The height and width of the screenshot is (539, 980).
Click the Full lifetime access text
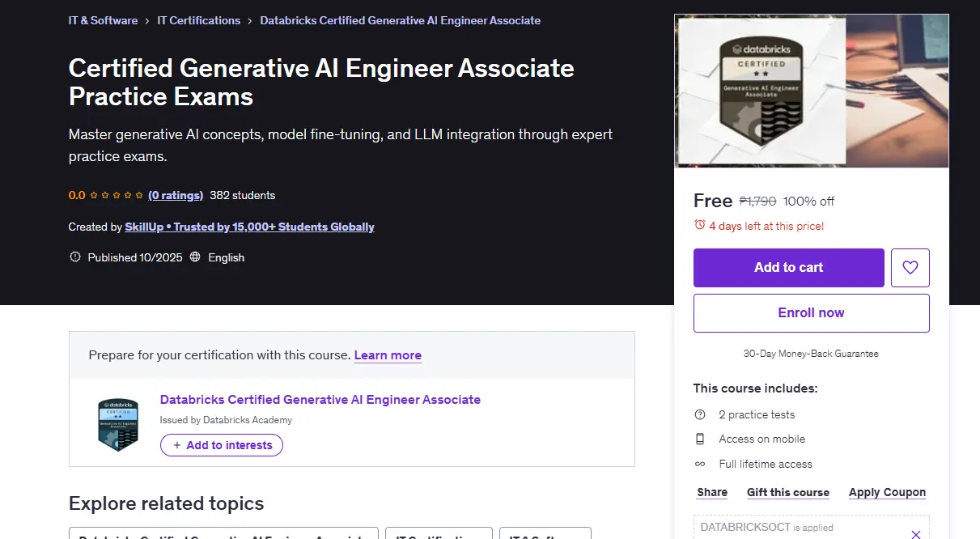[766, 464]
